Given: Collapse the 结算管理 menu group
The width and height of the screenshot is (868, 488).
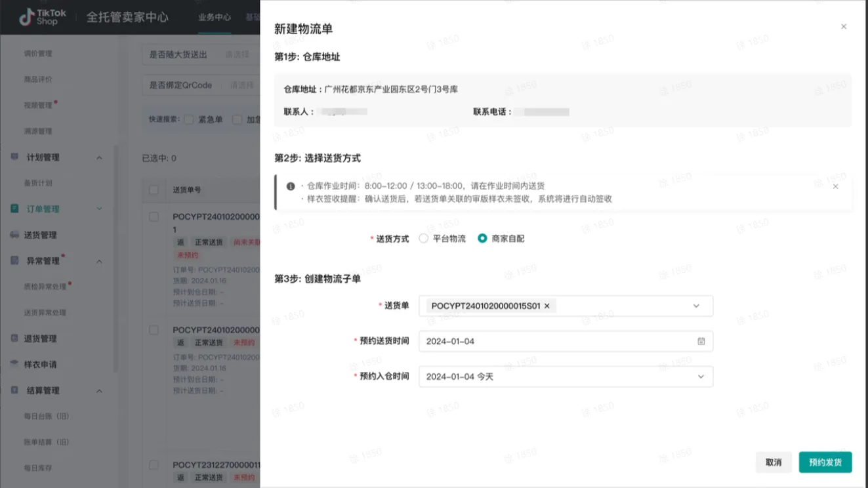Looking at the screenshot, I should 99,390.
